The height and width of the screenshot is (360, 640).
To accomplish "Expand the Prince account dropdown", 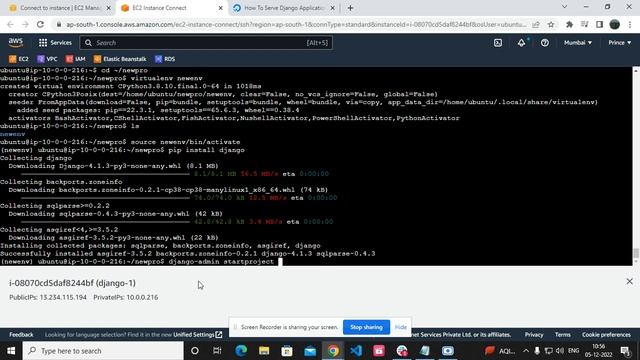I will pos(619,42).
